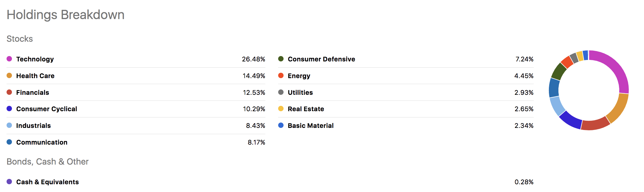Select the Consumer Defensive label
The height and width of the screenshot is (192, 644).
click(x=321, y=59)
